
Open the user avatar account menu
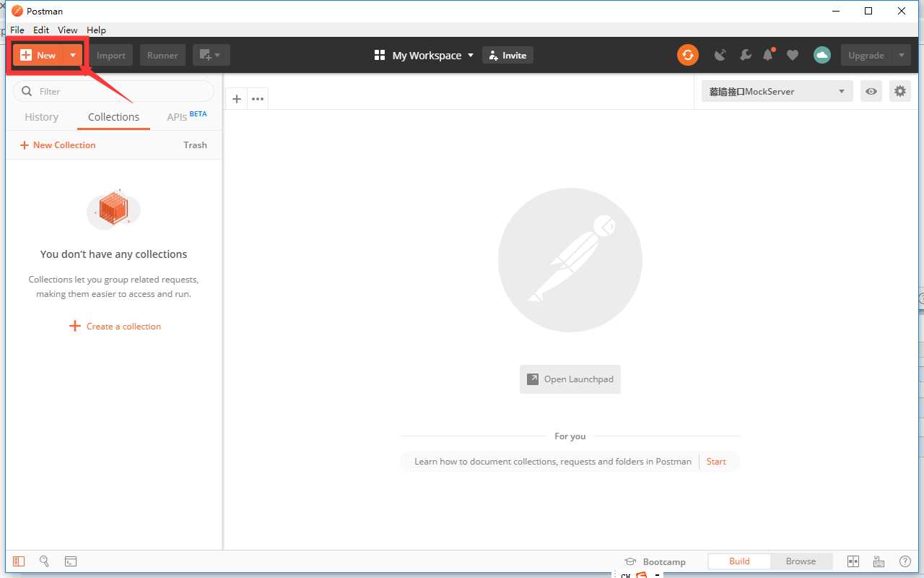(x=822, y=55)
